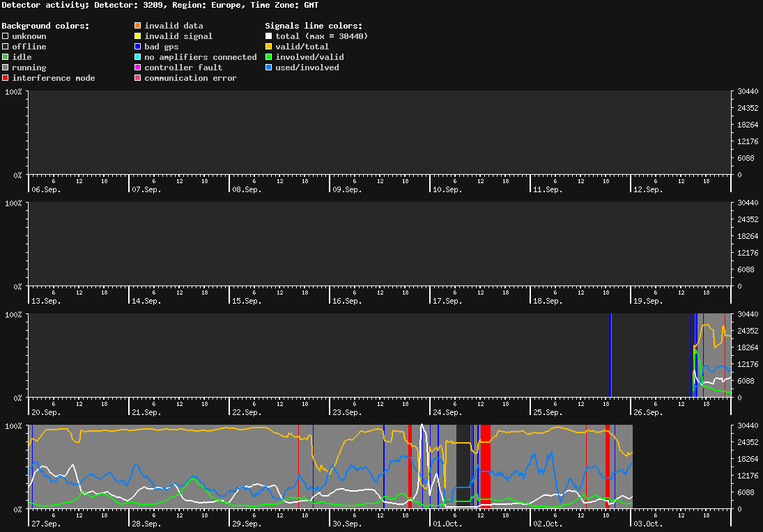Click the red interference mode legend swatch
Screen dimensions: 763x532
coord(5,78)
